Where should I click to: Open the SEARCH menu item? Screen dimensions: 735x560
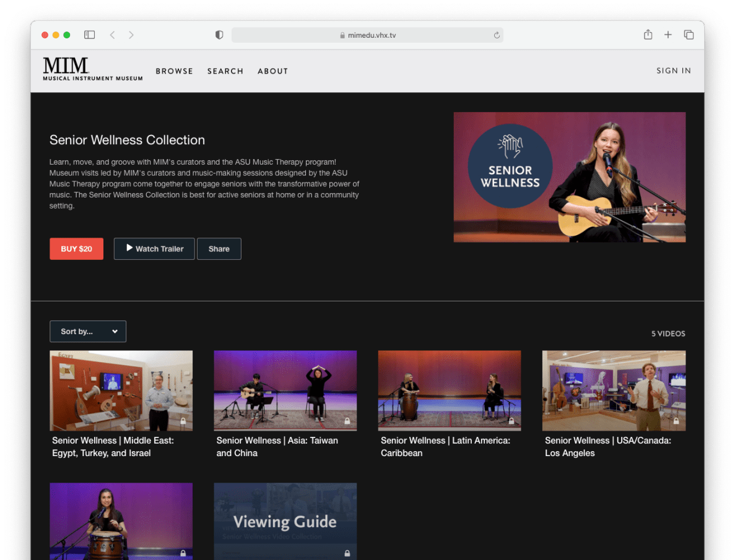click(x=225, y=71)
